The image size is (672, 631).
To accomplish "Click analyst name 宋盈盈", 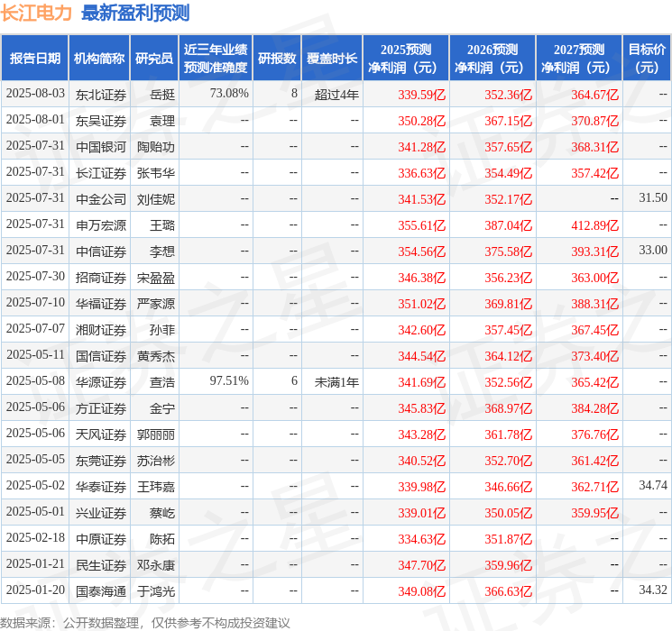I will coord(156,278).
